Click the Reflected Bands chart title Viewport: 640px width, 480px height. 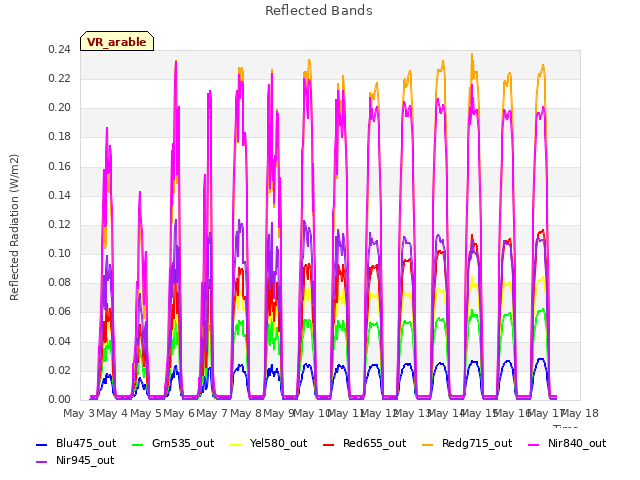point(319,11)
